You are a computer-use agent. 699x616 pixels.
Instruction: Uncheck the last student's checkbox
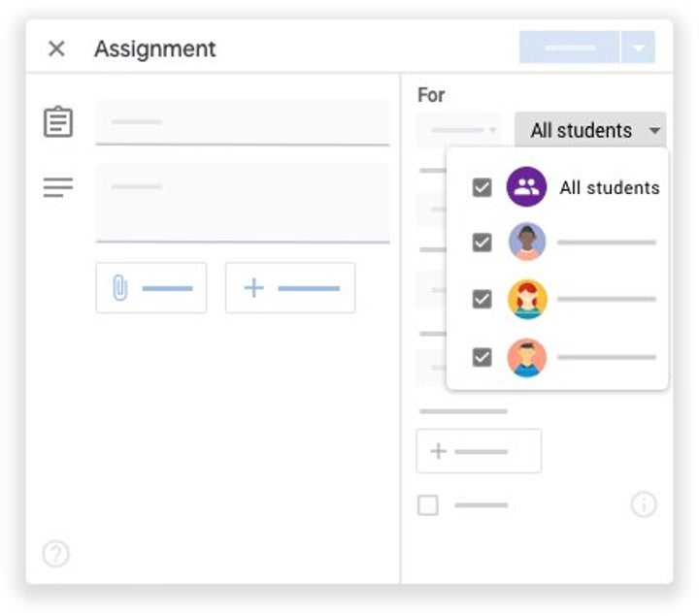pyautogui.click(x=482, y=357)
